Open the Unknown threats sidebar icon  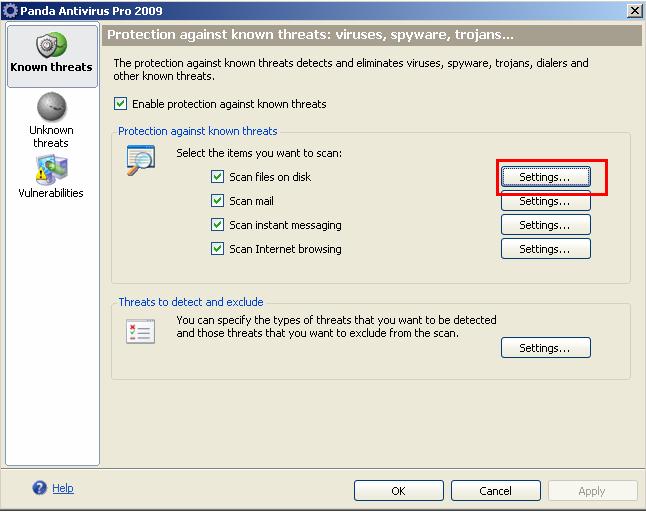point(51,107)
